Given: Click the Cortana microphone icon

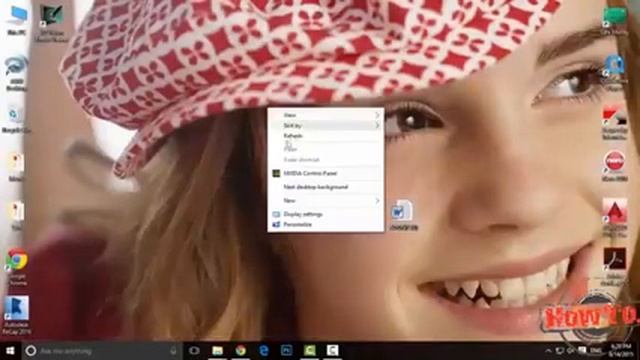Looking at the screenshot, I should pyautogui.click(x=173, y=351).
